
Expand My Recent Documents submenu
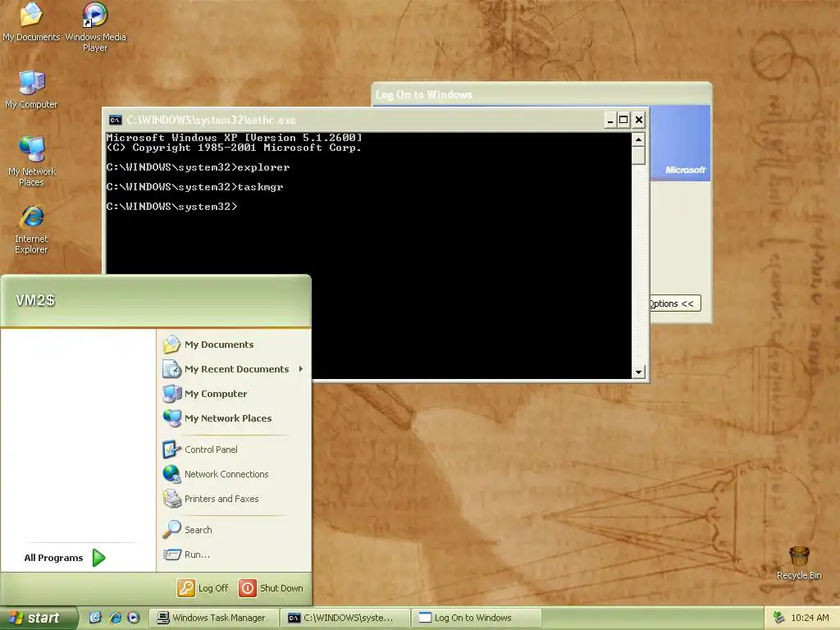coord(234,369)
